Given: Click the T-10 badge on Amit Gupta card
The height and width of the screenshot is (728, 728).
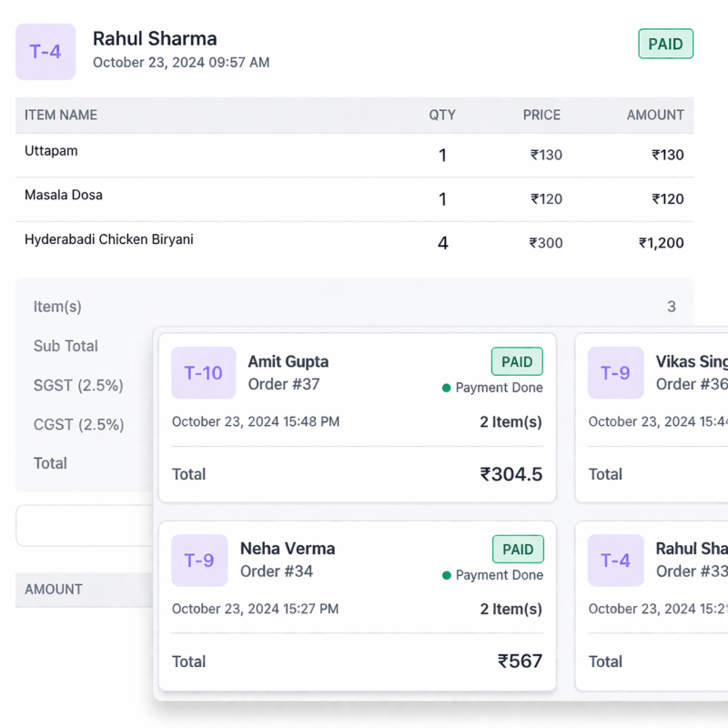Looking at the screenshot, I should [x=203, y=373].
